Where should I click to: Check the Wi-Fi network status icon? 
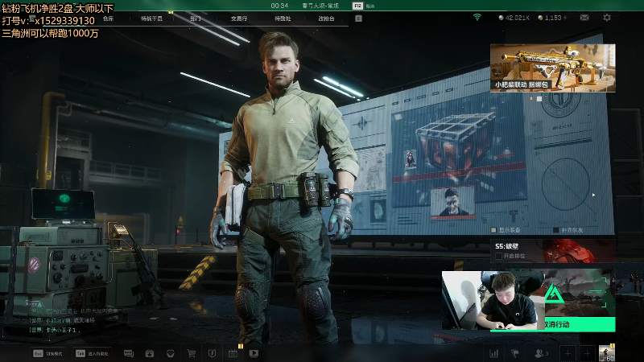477,17
